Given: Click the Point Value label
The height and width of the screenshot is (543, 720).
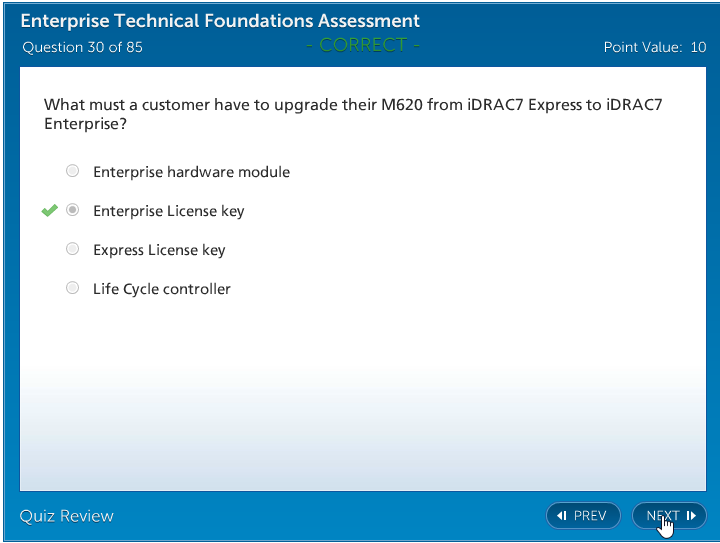Looking at the screenshot, I should coord(643,47).
